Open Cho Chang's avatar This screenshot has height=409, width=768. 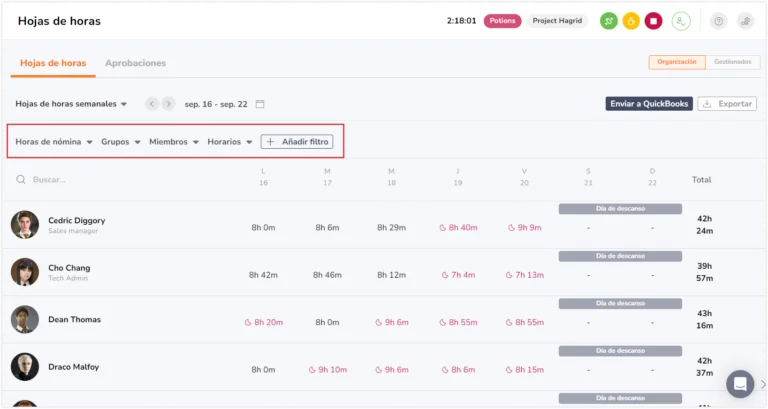(x=25, y=272)
